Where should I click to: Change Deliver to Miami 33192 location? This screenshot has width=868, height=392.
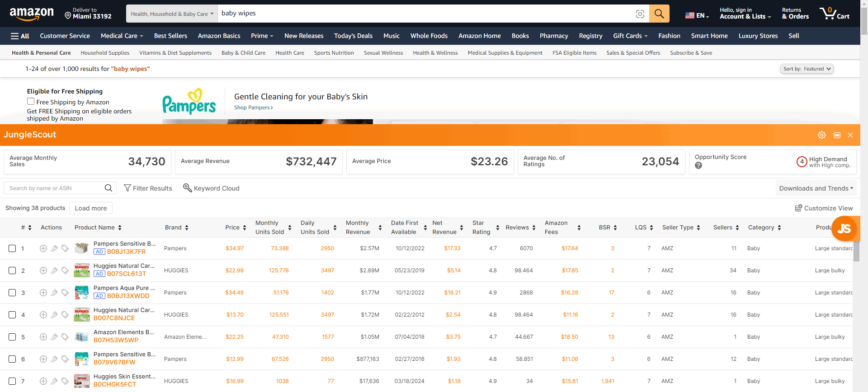88,14
